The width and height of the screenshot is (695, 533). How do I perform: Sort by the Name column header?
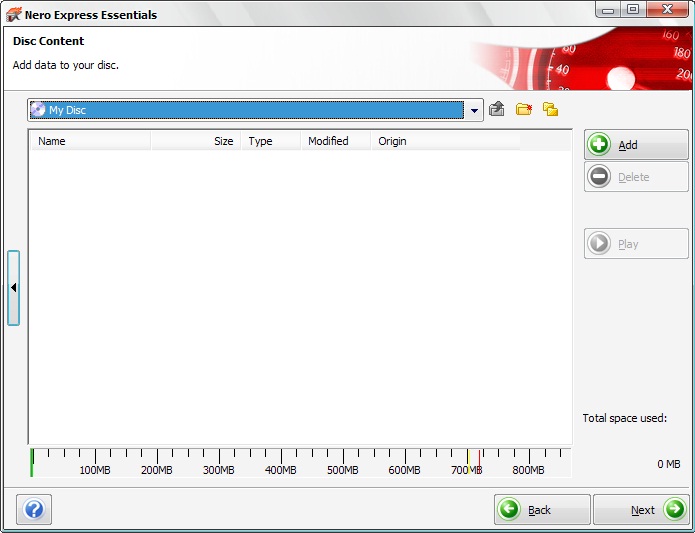coord(91,141)
